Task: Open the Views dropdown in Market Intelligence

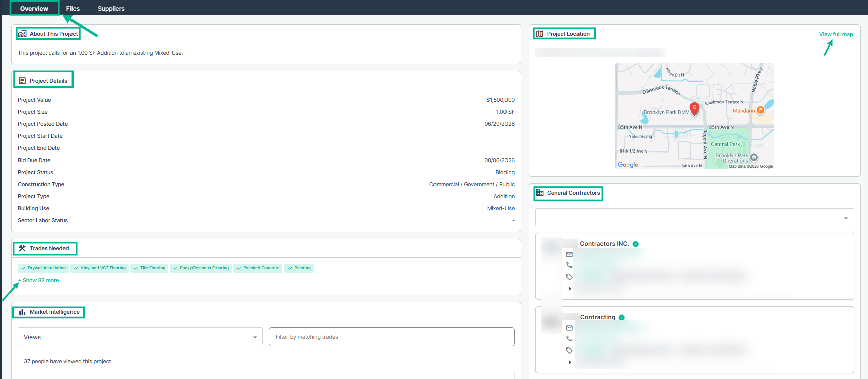Action: point(140,337)
